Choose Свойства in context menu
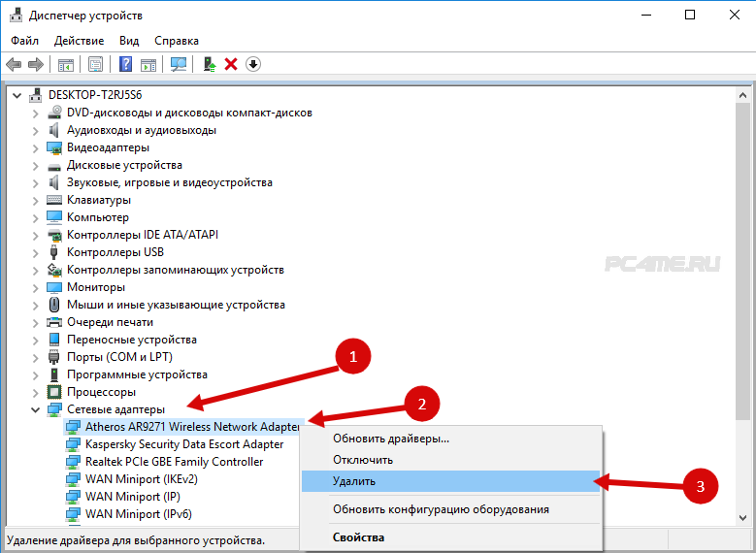756x553 pixels. click(x=451, y=537)
